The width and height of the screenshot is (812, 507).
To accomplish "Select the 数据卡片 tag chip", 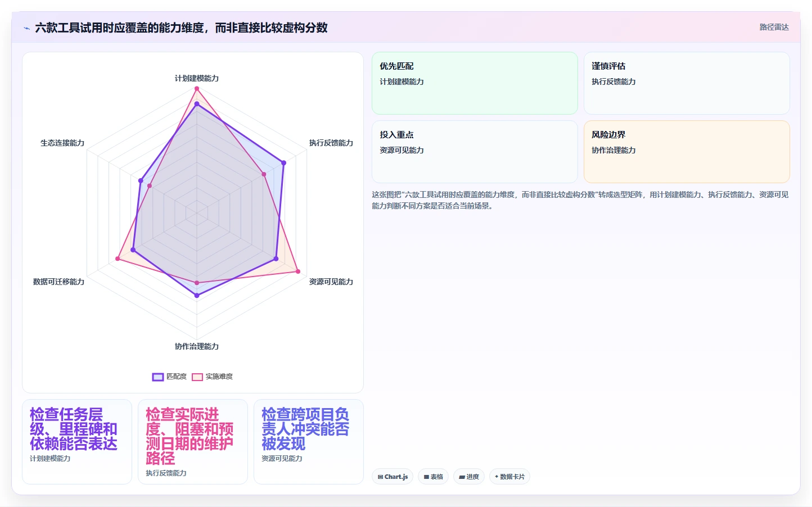I will 509,477.
